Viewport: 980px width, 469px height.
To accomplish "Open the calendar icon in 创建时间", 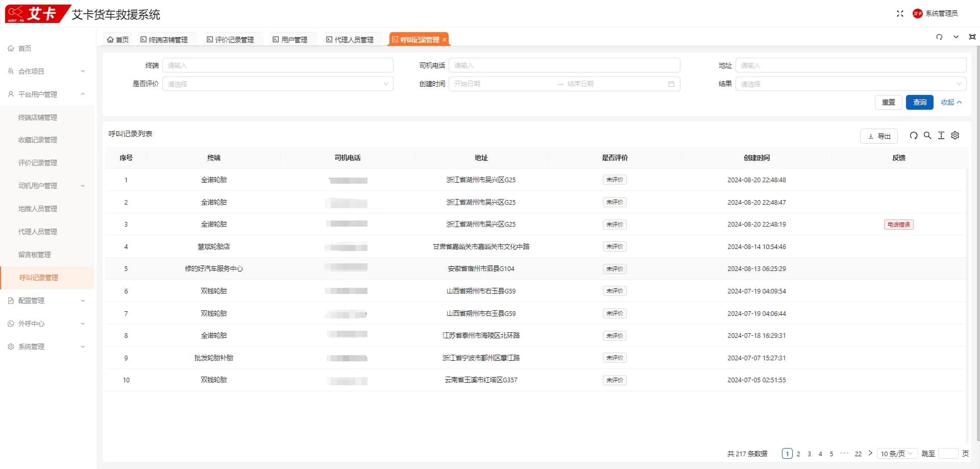I will (671, 84).
